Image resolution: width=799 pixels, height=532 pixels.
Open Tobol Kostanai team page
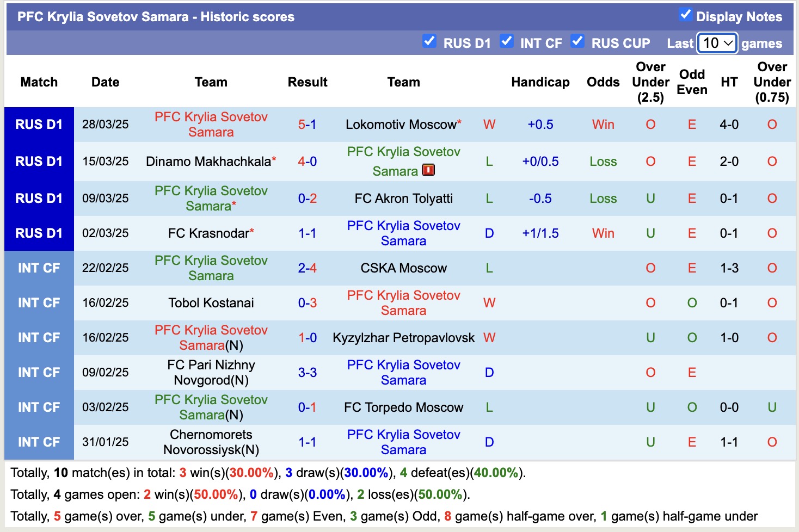click(211, 303)
